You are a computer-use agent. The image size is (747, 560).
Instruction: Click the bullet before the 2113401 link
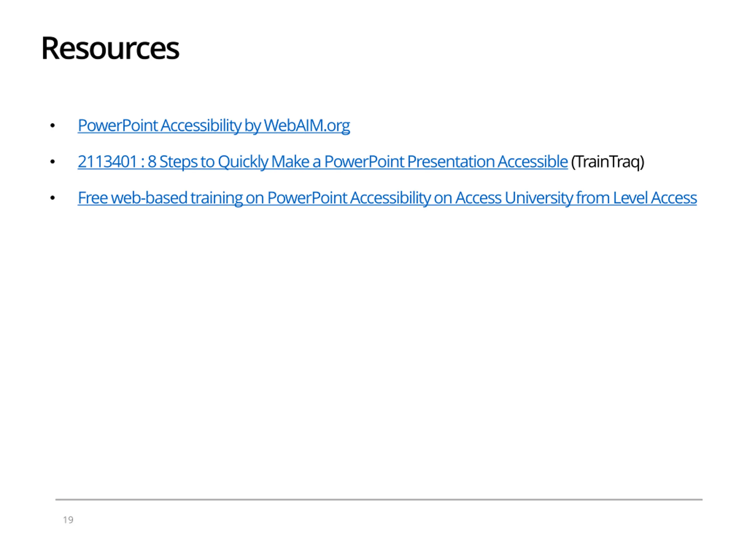tap(52, 162)
